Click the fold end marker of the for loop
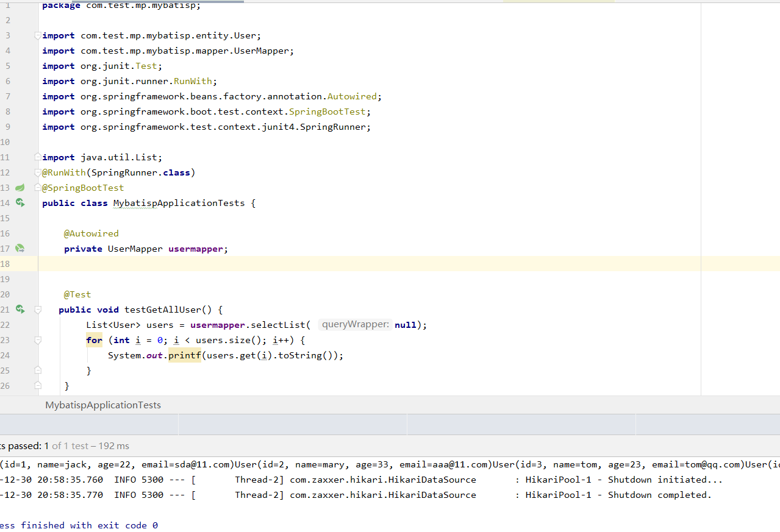Viewport: 780px width, 532px height. [38, 371]
